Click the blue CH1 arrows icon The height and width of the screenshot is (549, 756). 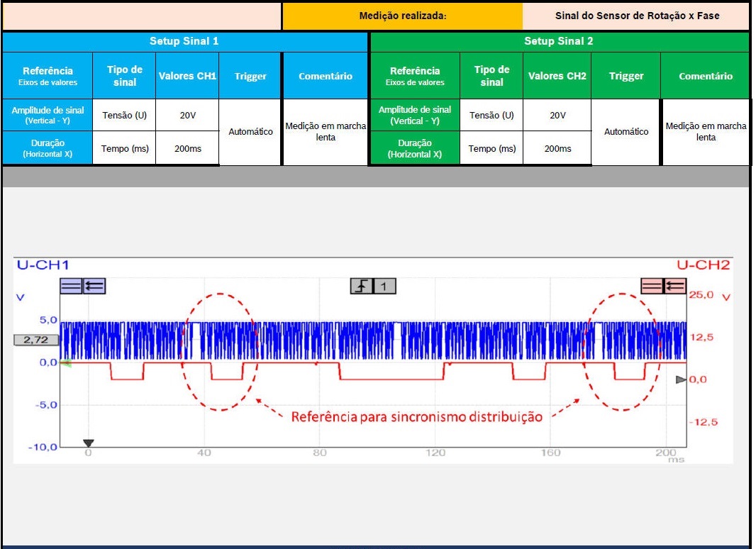click(94, 286)
